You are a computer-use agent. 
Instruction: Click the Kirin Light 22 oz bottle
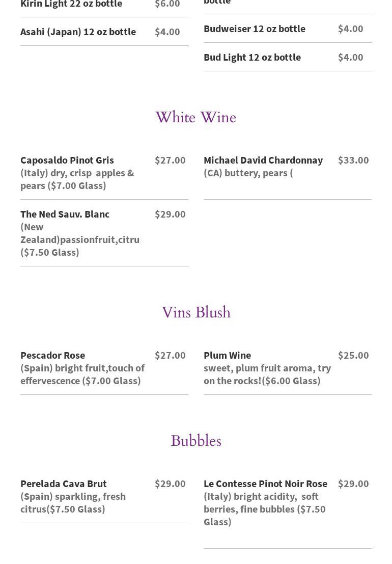tap(71, 4)
